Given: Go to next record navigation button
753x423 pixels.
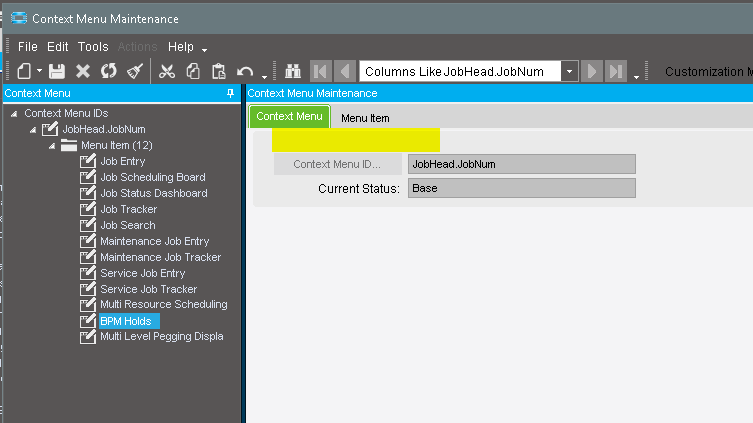Looking at the screenshot, I should click(592, 72).
